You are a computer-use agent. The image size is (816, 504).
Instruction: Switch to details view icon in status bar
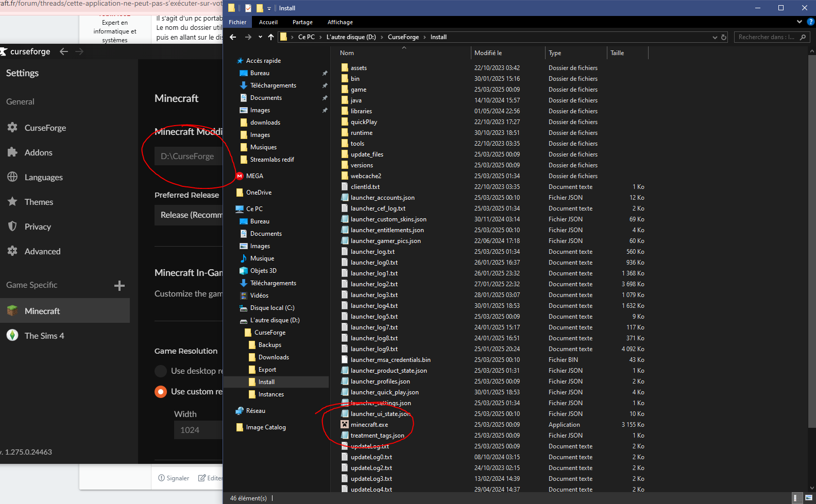(796, 498)
